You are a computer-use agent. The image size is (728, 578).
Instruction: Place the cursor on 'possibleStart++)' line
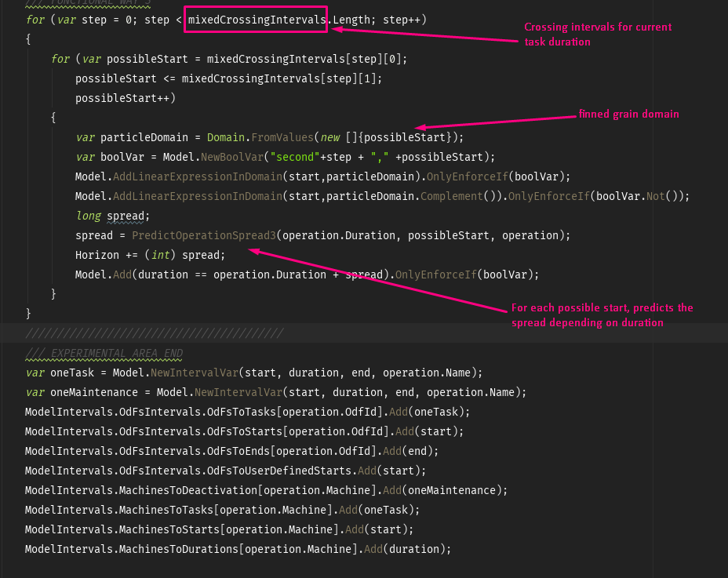pyautogui.click(x=126, y=98)
